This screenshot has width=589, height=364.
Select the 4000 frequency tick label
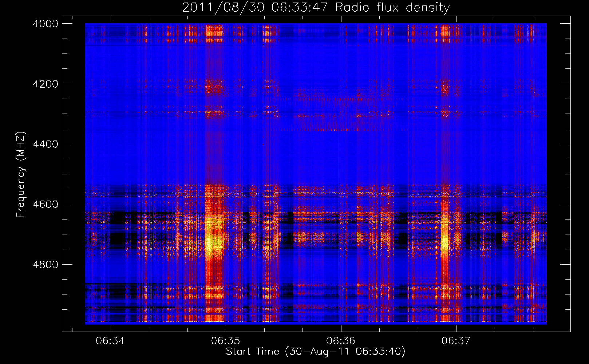pyautogui.click(x=46, y=24)
